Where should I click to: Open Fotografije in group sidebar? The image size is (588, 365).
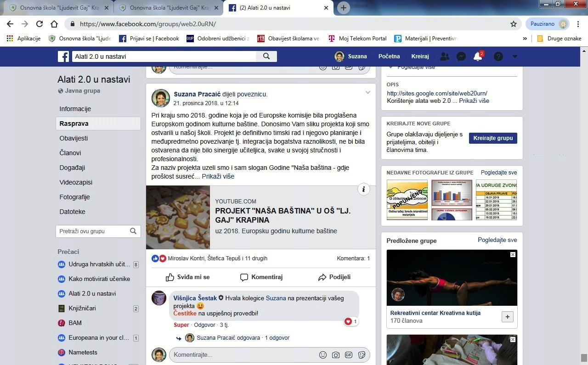tap(74, 197)
